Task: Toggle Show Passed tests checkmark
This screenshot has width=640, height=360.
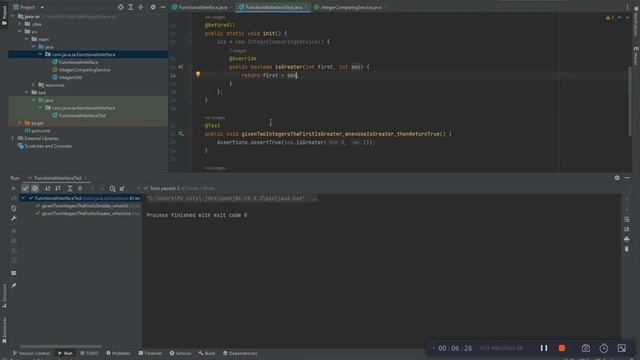Action: (x=25, y=189)
